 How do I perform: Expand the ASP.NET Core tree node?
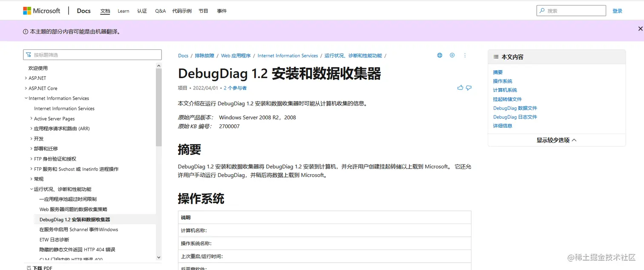(26, 88)
